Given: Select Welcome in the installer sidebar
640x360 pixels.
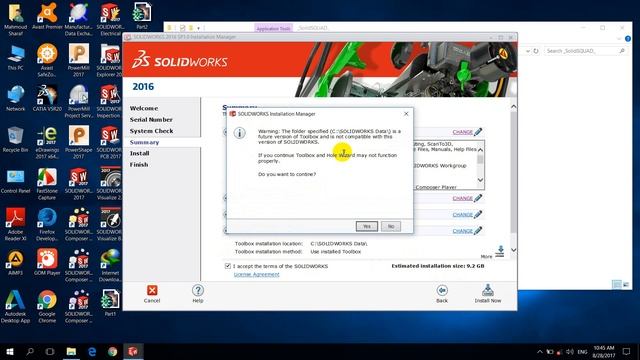Looking at the screenshot, I should tap(144, 108).
